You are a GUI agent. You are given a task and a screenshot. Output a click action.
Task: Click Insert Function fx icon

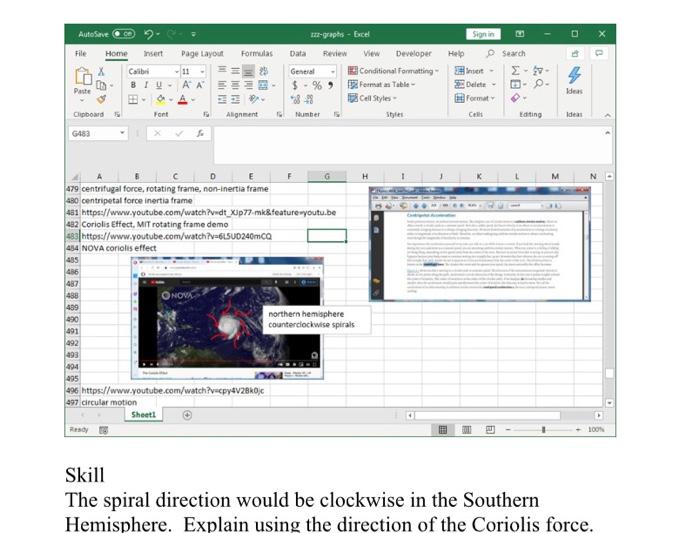(x=200, y=133)
